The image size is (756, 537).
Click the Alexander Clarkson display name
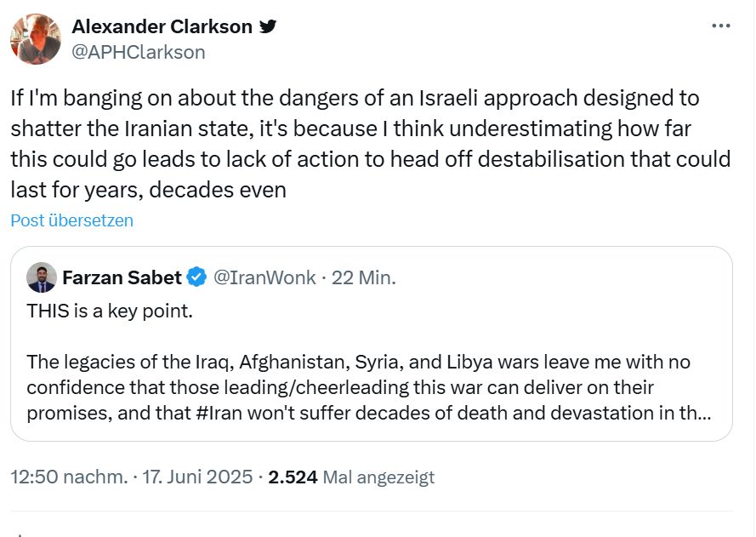point(162,26)
